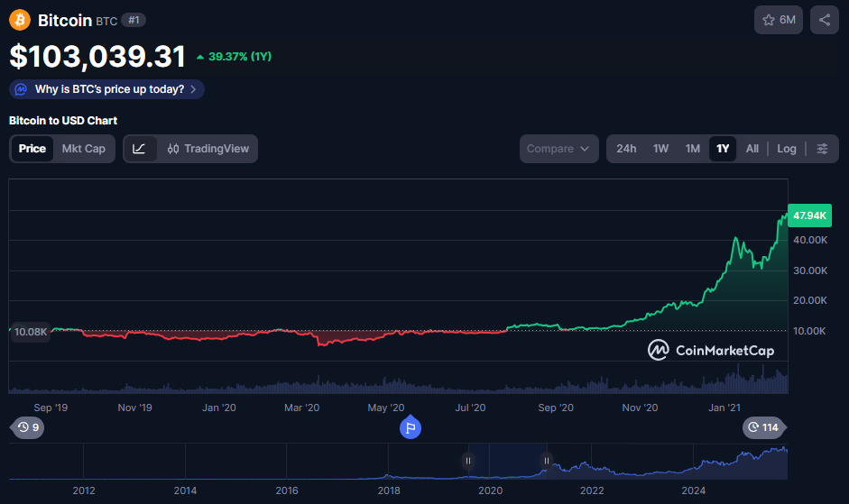Viewport: 849px width, 504px height.
Task: Click the Mar '20 axis label
Action: coord(301,408)
